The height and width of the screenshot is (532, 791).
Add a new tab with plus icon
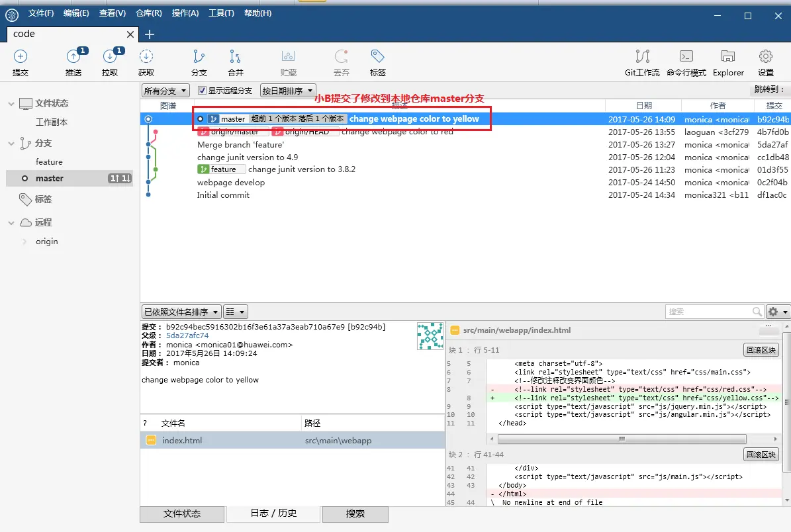[x=150, y=34]
